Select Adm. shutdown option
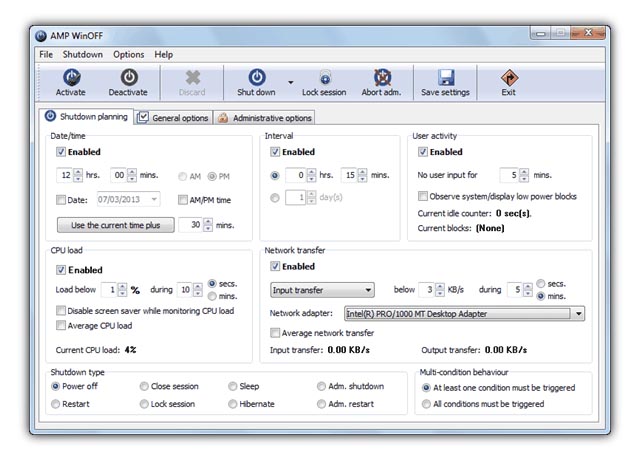The width and height of the screenshot is (640, 460). tap(322, 386)
